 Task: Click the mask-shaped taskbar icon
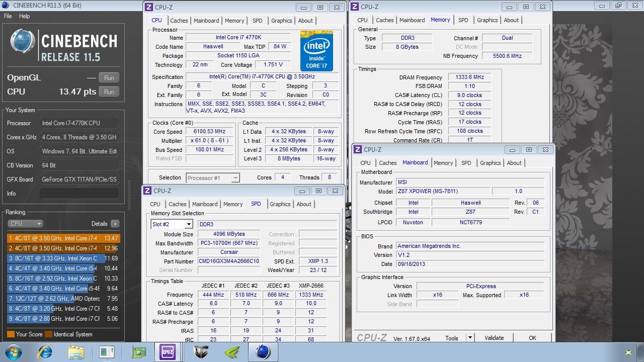click(x=201, y=352)
